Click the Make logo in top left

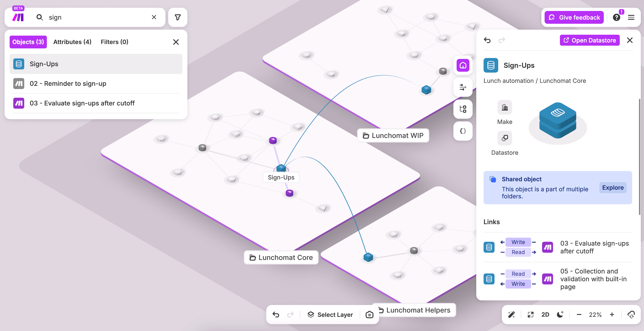click(x=18, y=17)
